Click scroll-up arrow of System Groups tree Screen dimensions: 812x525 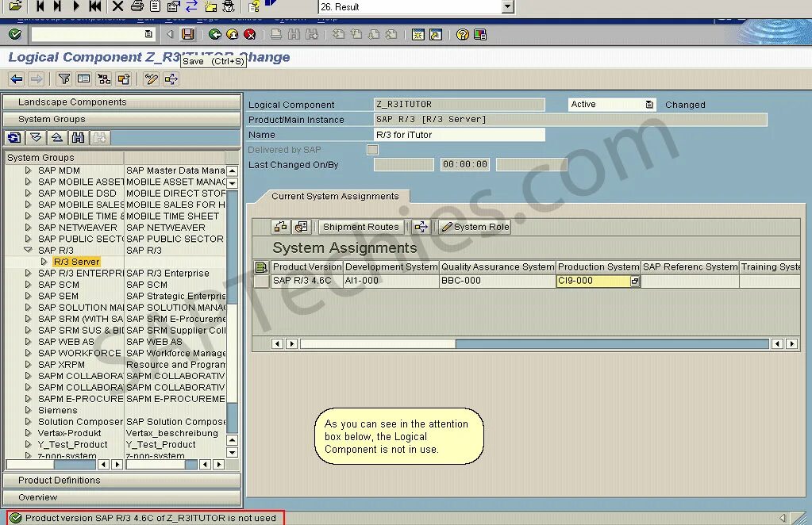click(233, 171)
